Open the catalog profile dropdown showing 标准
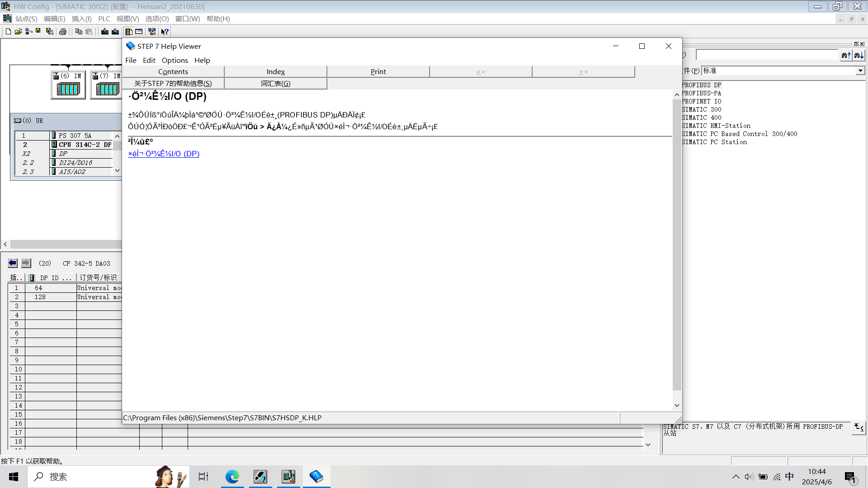 (860, 71)
